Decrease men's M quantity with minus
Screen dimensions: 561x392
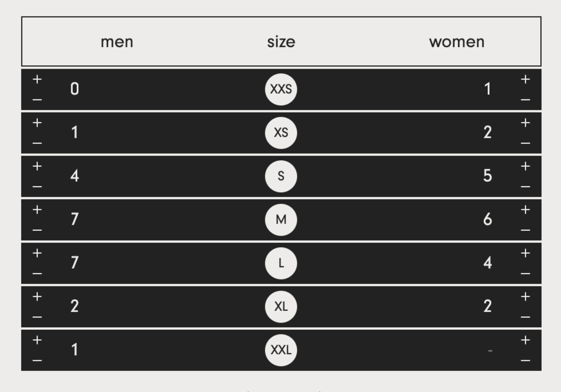click(x=37, y=230)
